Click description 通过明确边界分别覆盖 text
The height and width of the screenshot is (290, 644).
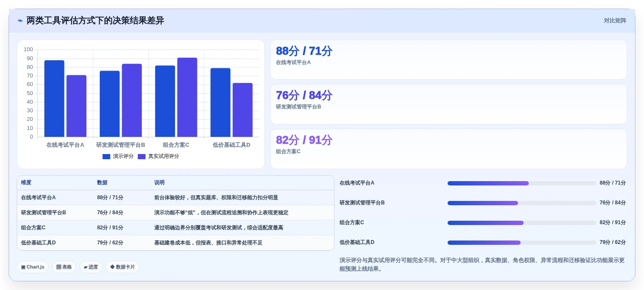tap(219, 228)
